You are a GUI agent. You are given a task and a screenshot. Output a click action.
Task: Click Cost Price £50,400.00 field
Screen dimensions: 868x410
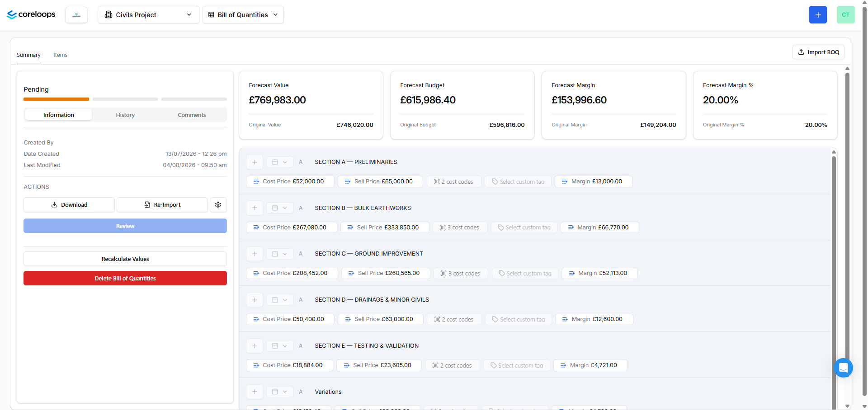(x=290, y=319)
